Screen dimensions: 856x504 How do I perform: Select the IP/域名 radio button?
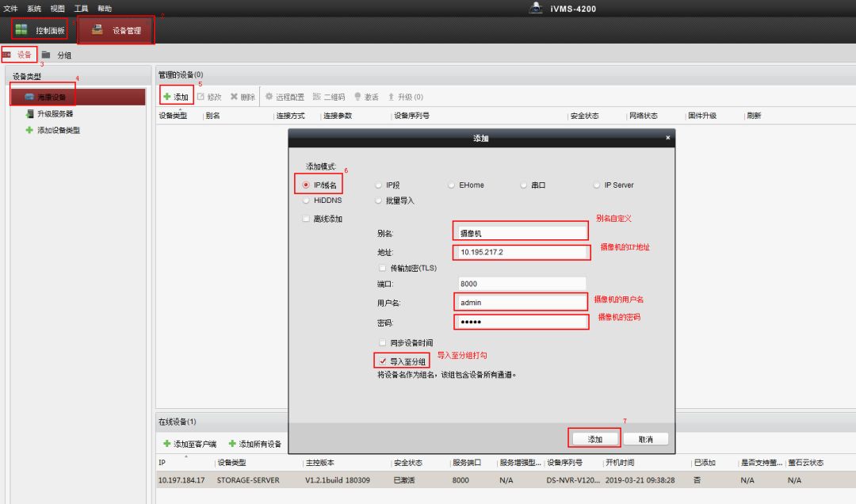[306, 185]
